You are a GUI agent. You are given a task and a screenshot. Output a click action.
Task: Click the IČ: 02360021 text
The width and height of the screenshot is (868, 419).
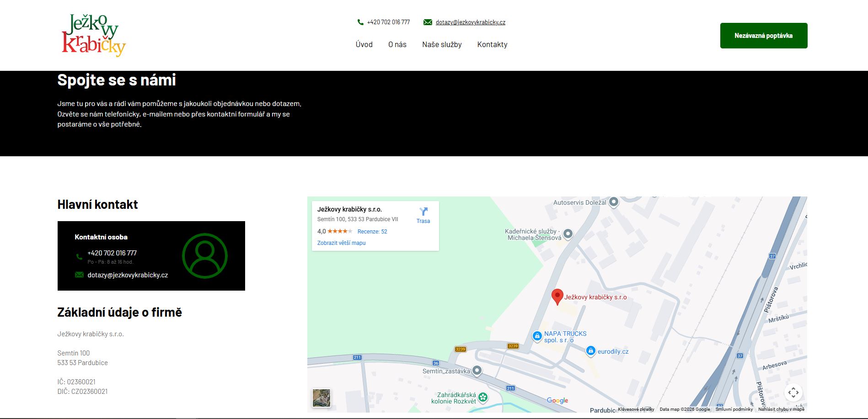point(76,382)
